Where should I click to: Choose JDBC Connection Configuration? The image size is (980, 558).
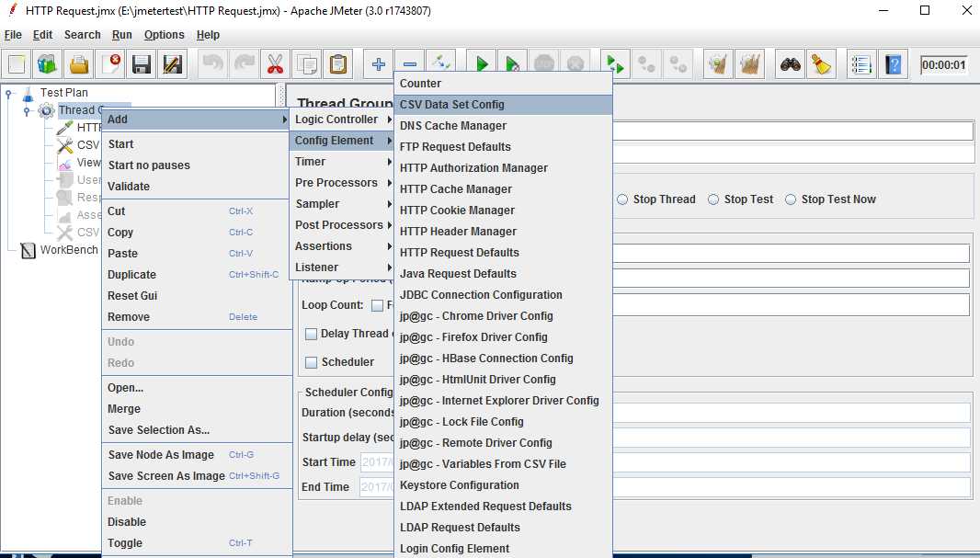[x=503, y=295]
